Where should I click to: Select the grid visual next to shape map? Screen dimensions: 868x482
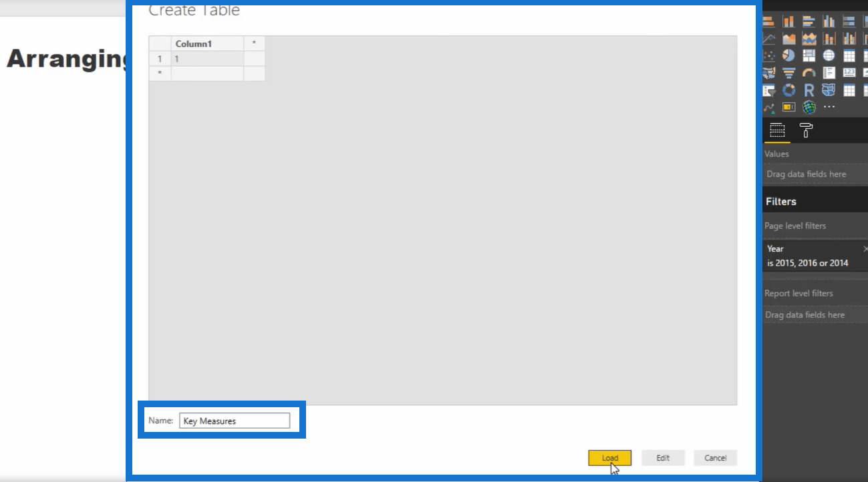point(849,90)
